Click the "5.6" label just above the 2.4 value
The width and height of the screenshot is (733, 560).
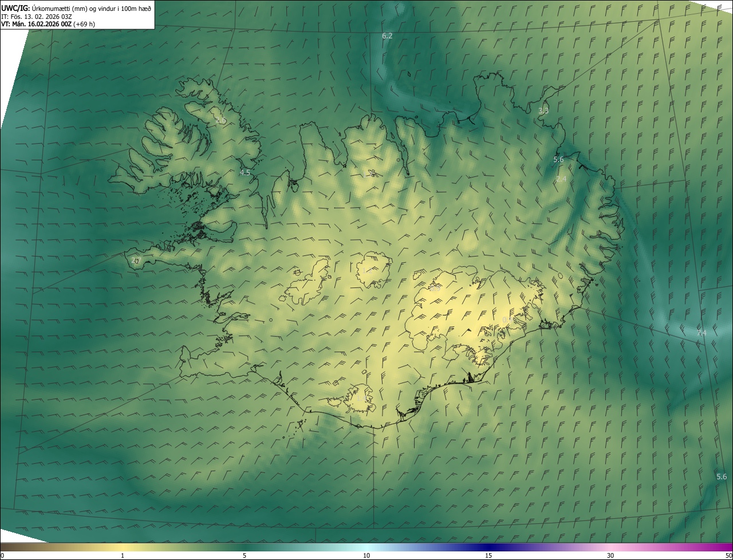point(558,160)
